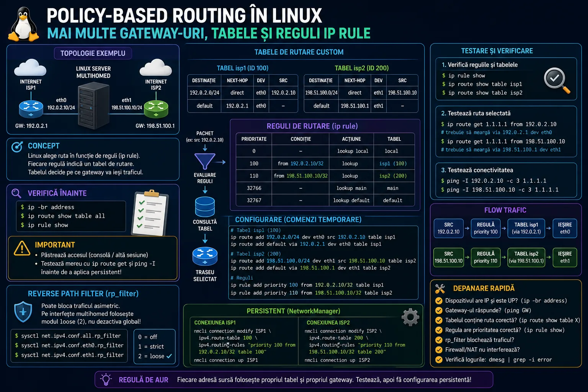588x392 pixels.
Task: Click the REGULĂ DE AUR label
Action: [144, 380]
